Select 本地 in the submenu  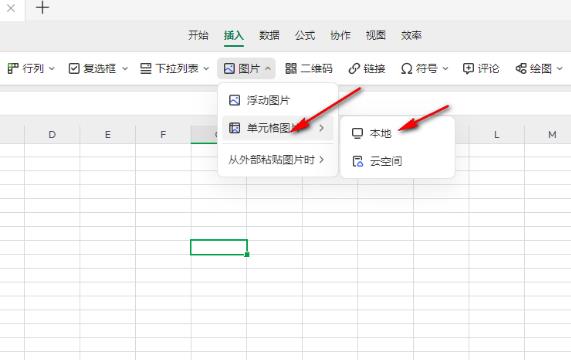click(x=398, y=134)
